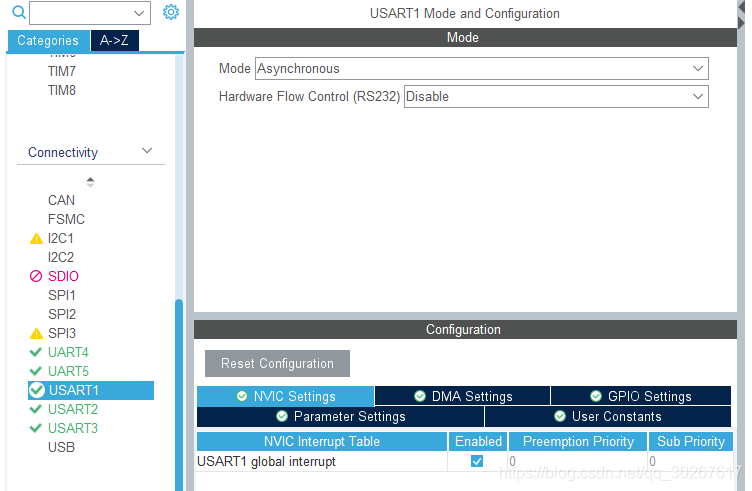Click the USART3 green checkmark icon
Image resolution: width=752 pixels, height=491 pixels.
[35, 428]
